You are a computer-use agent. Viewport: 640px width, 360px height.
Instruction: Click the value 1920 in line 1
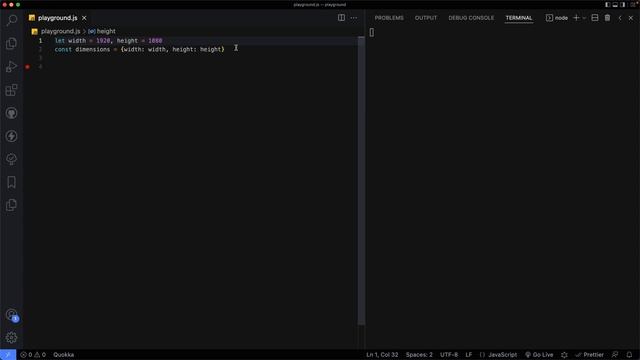tap(103, 41)
